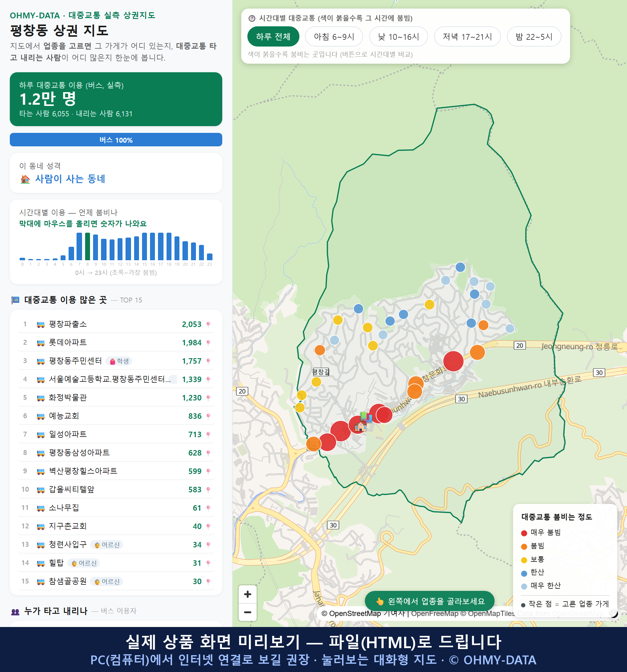Click the house icon in 이 동네 성격
The width and height of the screenshot is (627, 672).
point(25,179)
